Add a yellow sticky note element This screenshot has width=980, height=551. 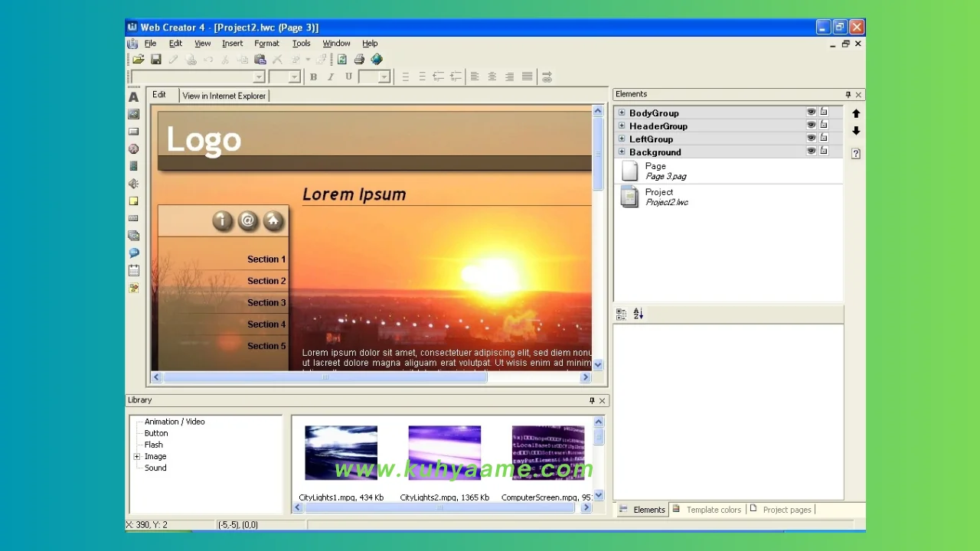click(134, 201)
